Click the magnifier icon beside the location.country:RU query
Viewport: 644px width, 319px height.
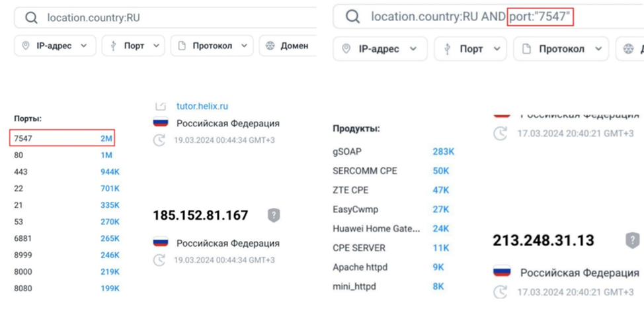point(31,18)
